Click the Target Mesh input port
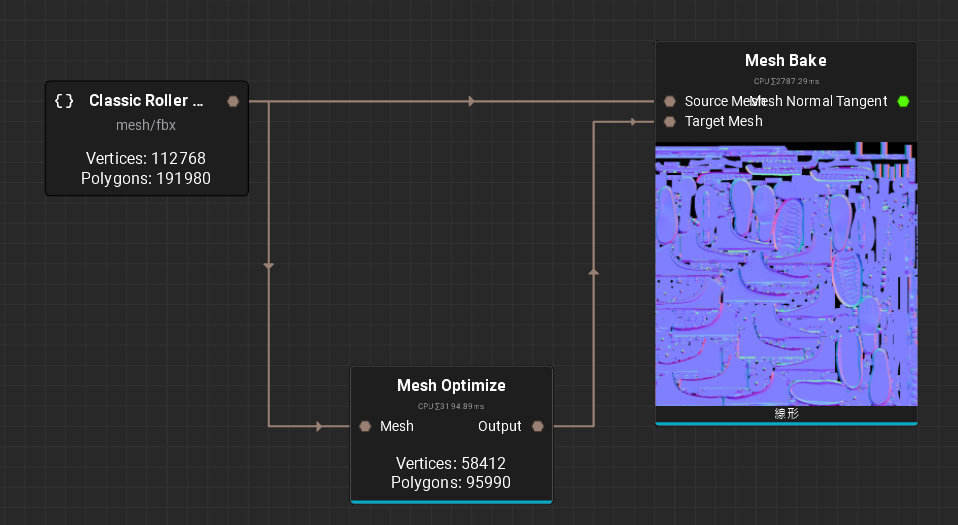Viewport: 958px width, 525px height. click(x=670, y=122)
